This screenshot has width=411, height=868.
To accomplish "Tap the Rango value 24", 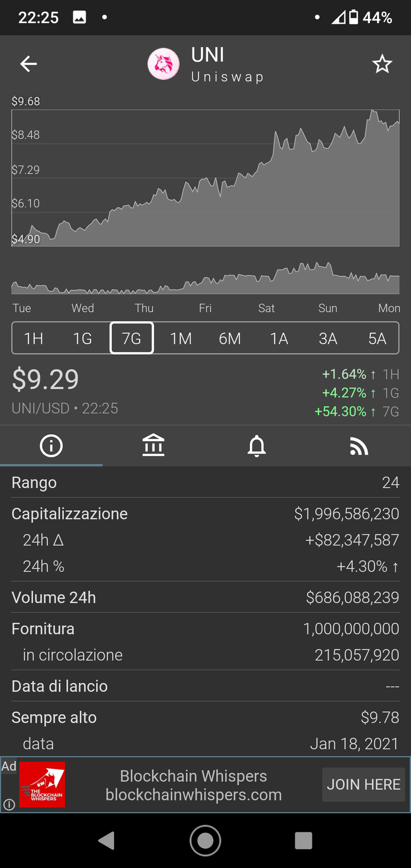I will click(391, 482).
